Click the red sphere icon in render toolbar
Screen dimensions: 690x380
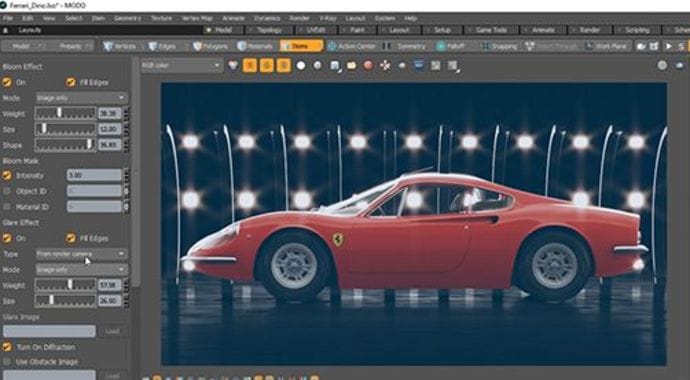tap(368, 66)
